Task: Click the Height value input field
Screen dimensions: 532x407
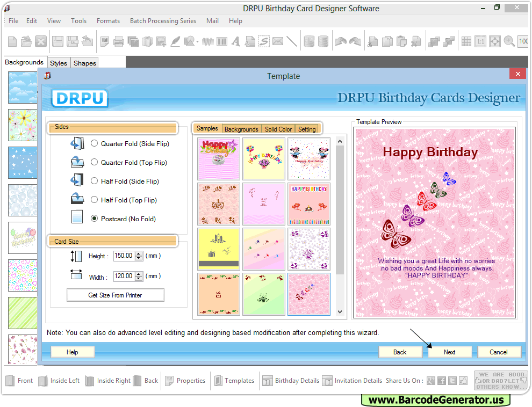Action: [x=124, y=256]
